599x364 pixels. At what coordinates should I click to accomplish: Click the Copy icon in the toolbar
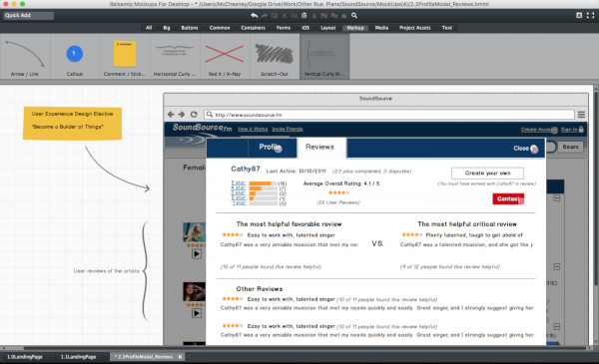295,15
